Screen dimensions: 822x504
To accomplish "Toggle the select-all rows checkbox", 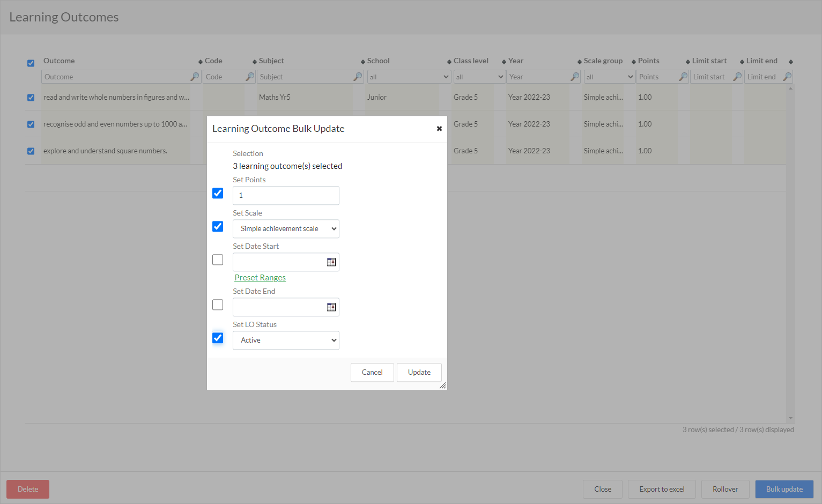I will click(x=31, y=63).
